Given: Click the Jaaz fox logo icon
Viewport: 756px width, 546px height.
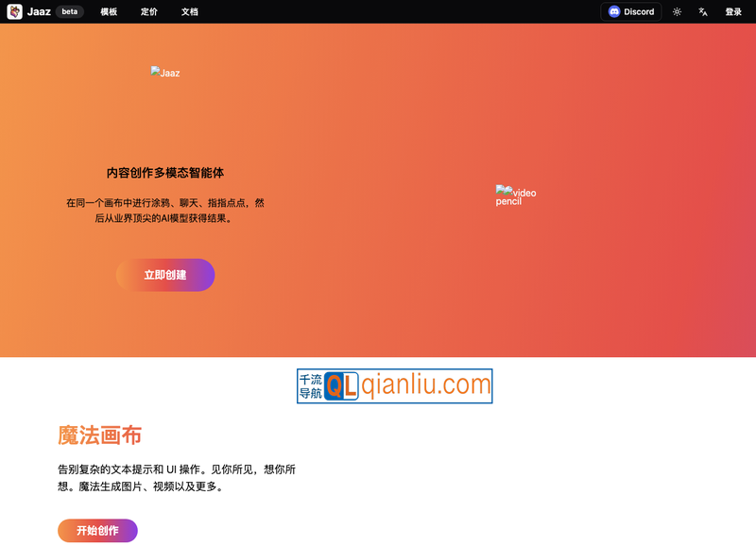Looking at the screenshot, I should (13, 11).
